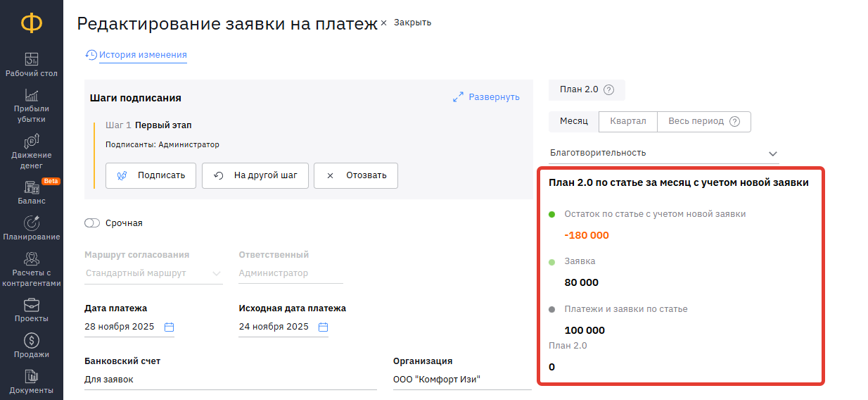
Task: Click the history clock icon
Action: 91,55
